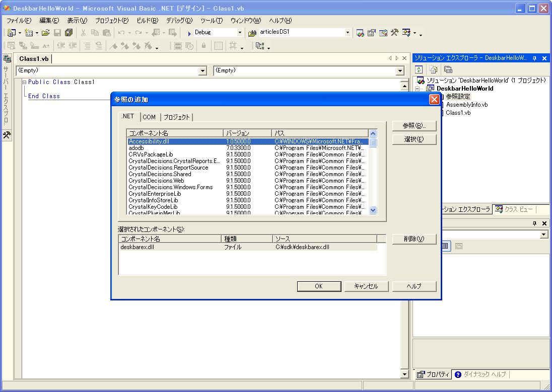This screenshot has height=392, width=552.
Task: Open the Properties panel object dropdown
Action: point(544,234)
